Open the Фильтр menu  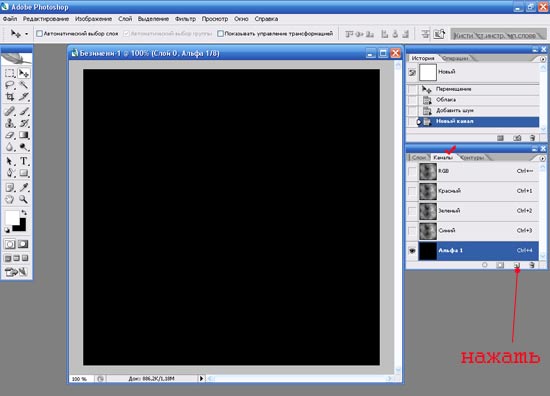click(x=185, y=19)
